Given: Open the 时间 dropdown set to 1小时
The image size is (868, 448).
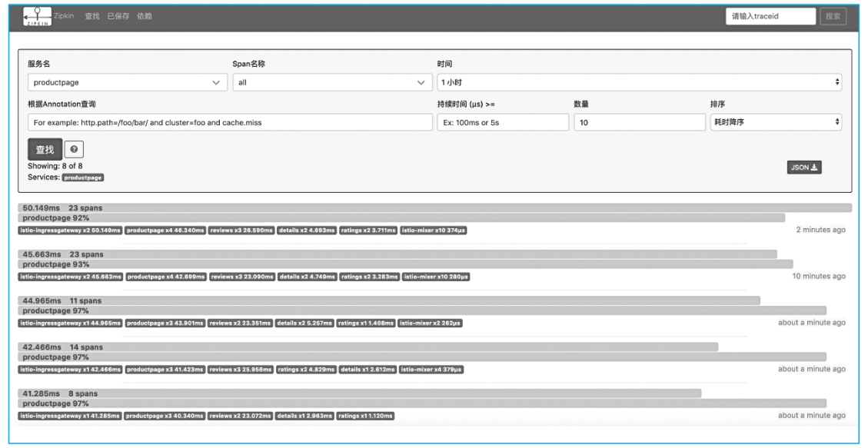Looking at the screenshot, I should [x=639, y=82].
